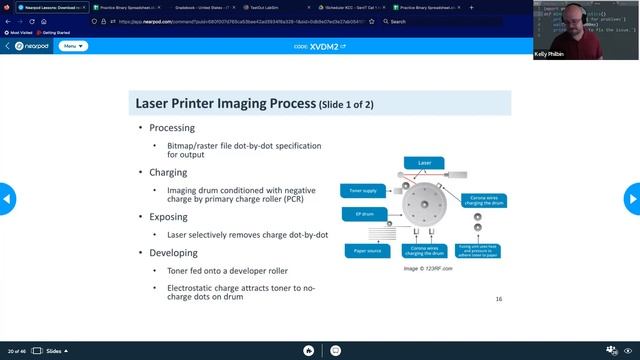Open the new tab plus button
Viewport: 640px width, 360px height.
point(471,7)
